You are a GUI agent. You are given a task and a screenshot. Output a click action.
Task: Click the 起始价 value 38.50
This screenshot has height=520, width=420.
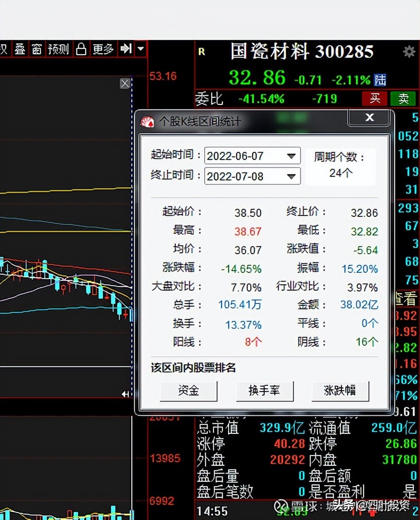tap(248, 212)
